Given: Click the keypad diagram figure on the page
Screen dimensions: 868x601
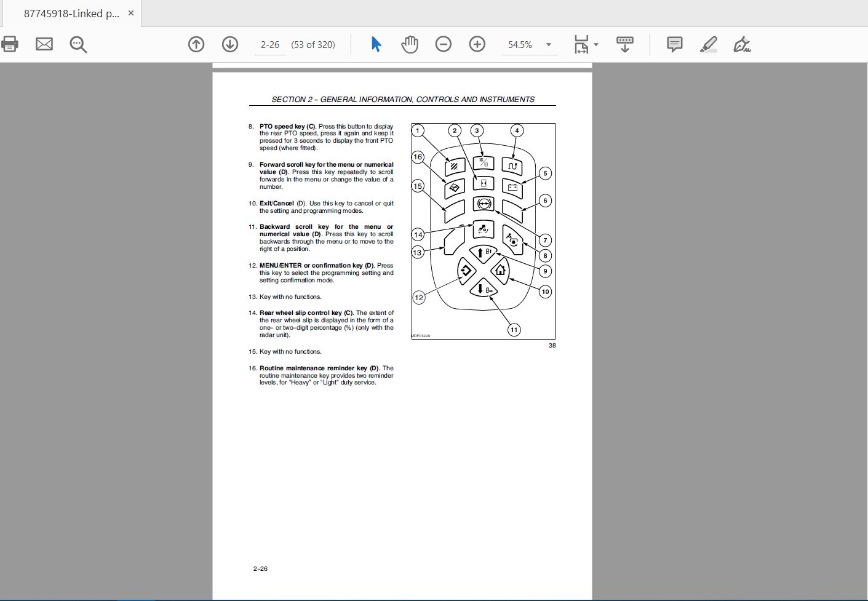Looking at the screenshot, I should point(483,231).
